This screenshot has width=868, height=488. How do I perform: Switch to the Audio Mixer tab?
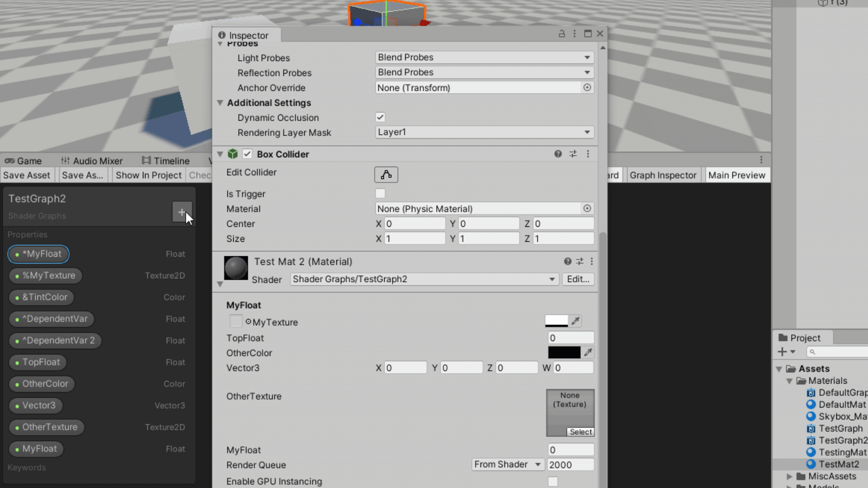[x=92, y=161]
